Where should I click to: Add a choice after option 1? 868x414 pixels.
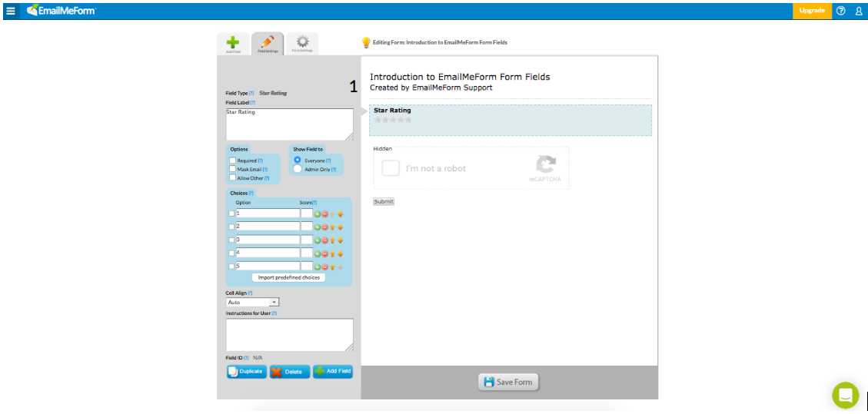click(x=318, y=214)
